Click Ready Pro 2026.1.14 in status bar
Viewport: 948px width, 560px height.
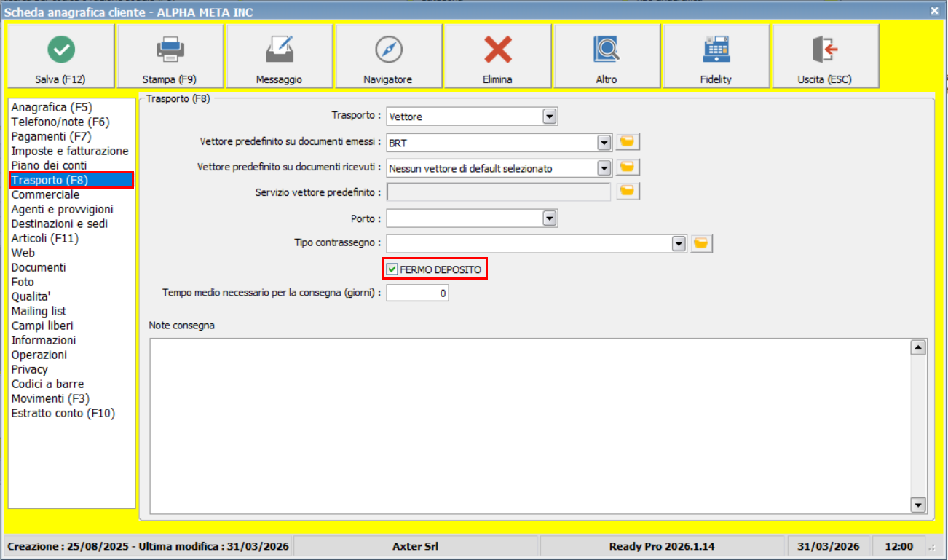(x=663, y=546)
